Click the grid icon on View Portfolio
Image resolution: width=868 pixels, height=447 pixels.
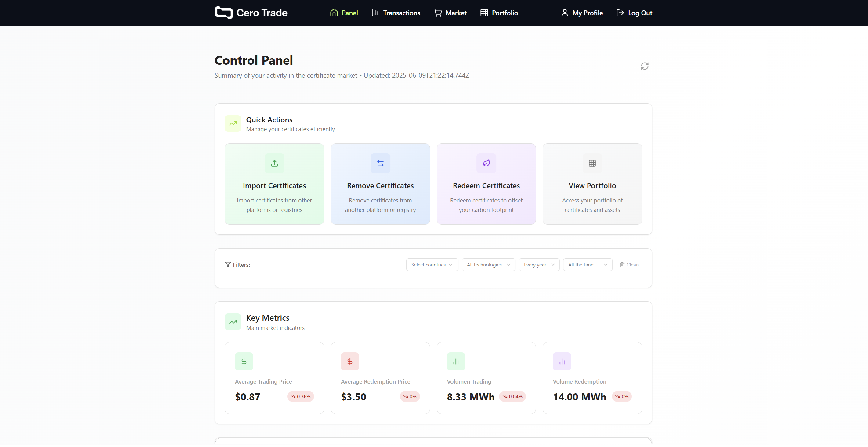pyautogui.click(x=592, y=163)
